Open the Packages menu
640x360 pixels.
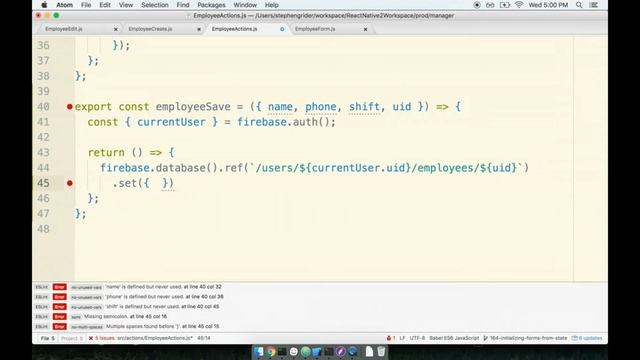click(x=211, y=5)
